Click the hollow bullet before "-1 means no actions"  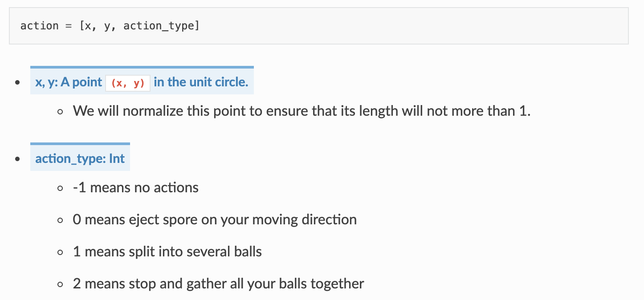tap(61, 188)
